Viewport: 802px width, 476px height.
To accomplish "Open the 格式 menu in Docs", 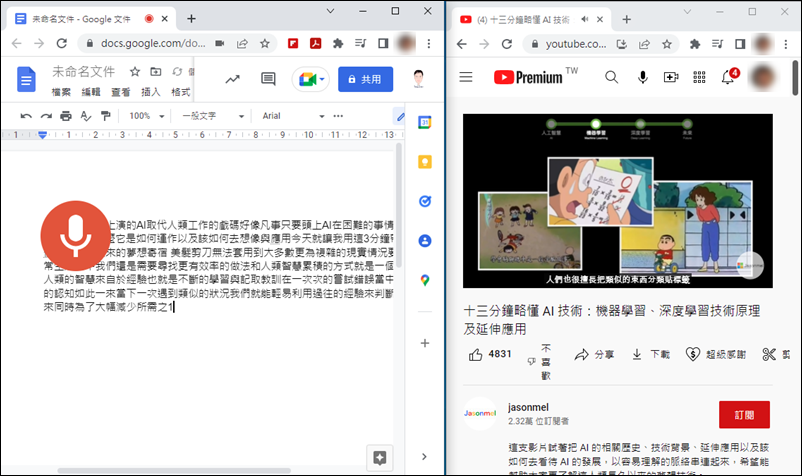I will [x=180, y=92].
